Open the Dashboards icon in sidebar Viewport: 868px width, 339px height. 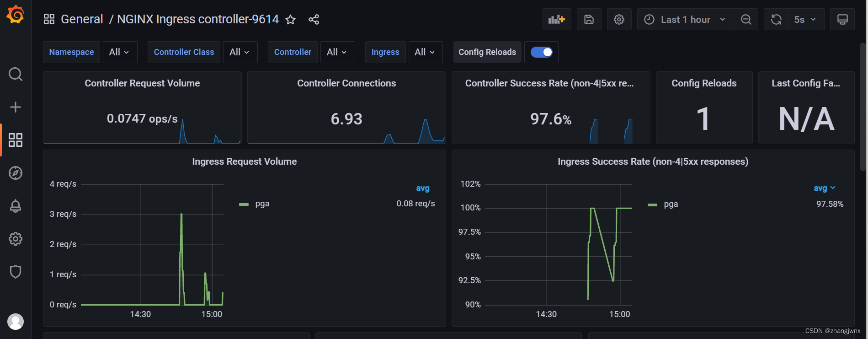(16, 140)
